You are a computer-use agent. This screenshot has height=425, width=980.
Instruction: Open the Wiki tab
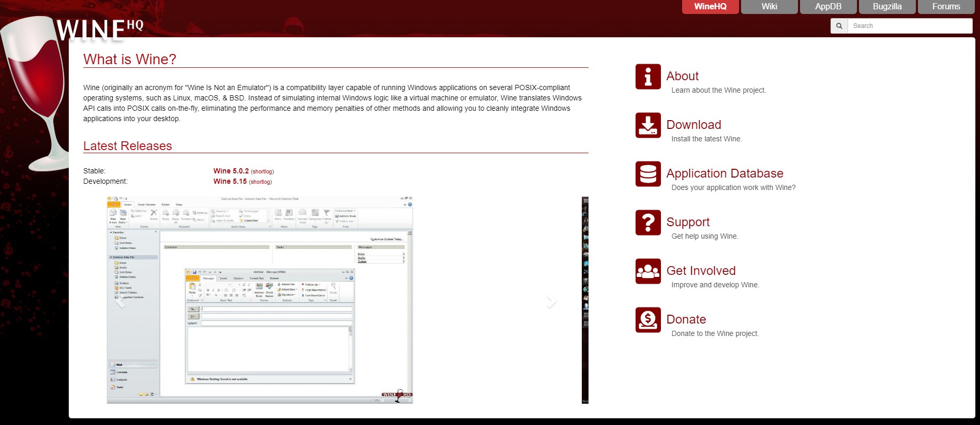(769, 7)
